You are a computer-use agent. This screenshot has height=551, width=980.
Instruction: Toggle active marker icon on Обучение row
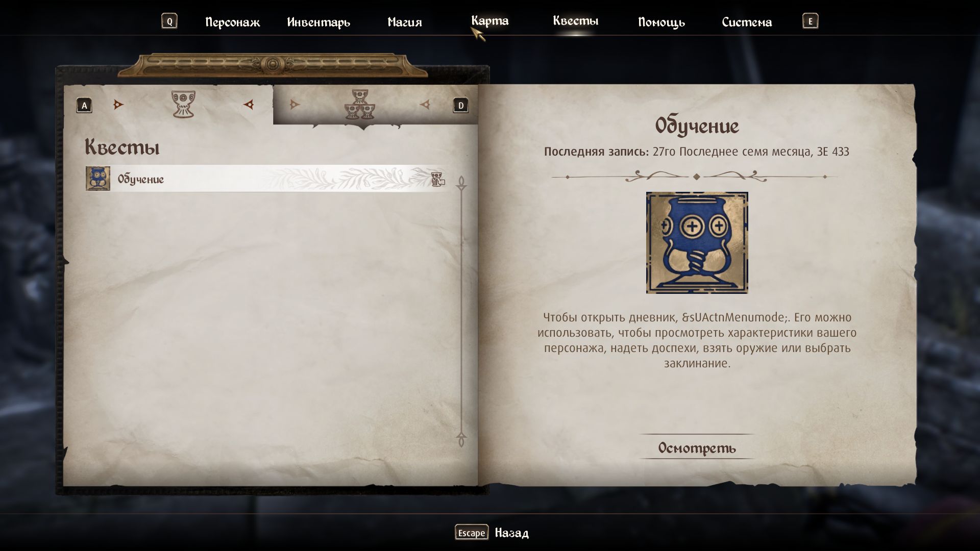(437, 179)
